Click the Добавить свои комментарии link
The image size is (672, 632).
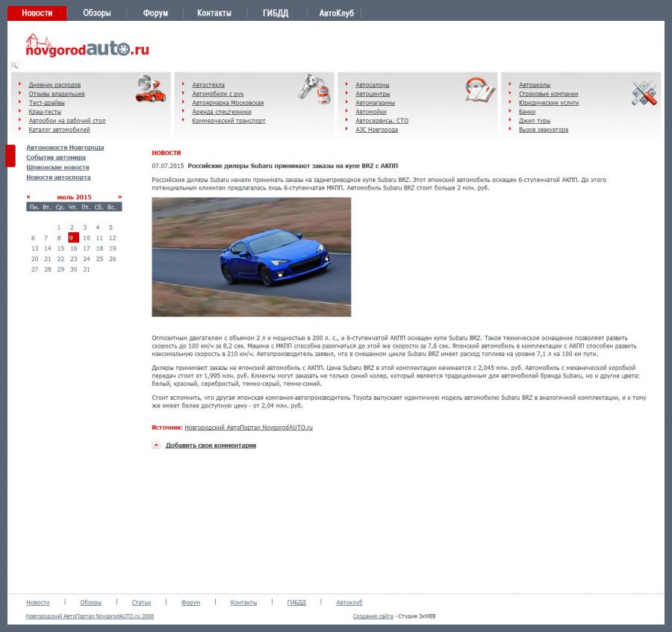(x=211, y=445)
